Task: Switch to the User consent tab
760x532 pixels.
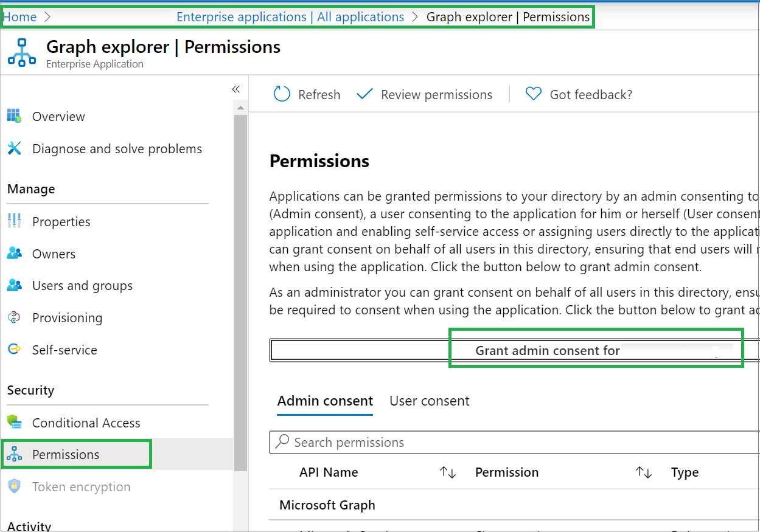Action: (x=429, y=401)
